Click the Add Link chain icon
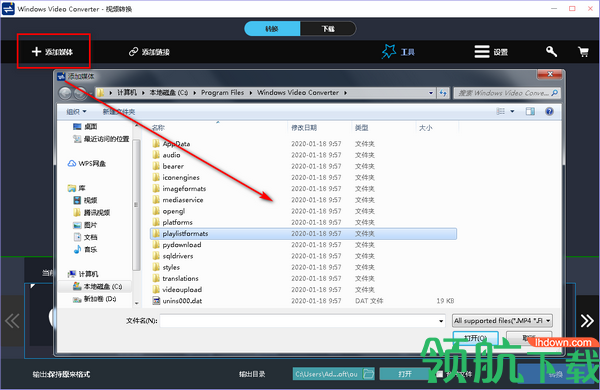The image size is (600, 390). click(133, 52)
